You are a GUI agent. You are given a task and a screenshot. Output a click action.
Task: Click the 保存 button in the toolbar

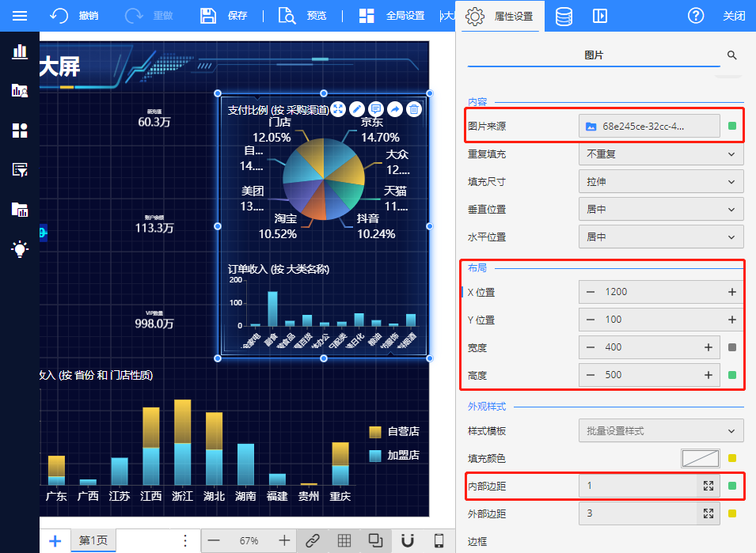tap(224, 16)
